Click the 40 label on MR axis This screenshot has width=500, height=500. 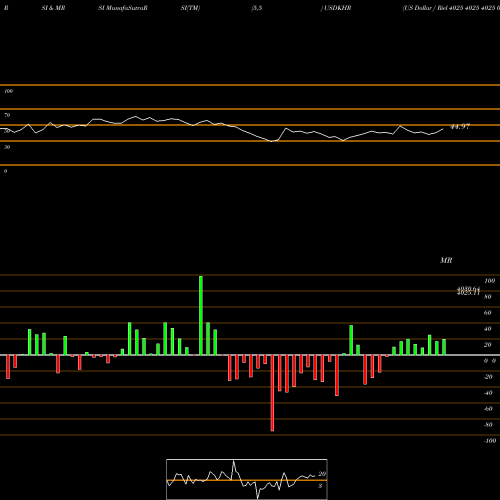click(488, 329)
